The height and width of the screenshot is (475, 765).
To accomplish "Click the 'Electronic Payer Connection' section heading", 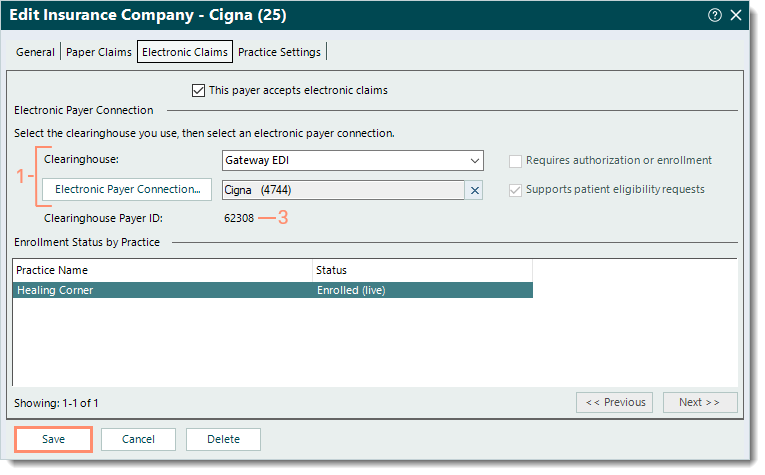I will (x=84, y=111).
